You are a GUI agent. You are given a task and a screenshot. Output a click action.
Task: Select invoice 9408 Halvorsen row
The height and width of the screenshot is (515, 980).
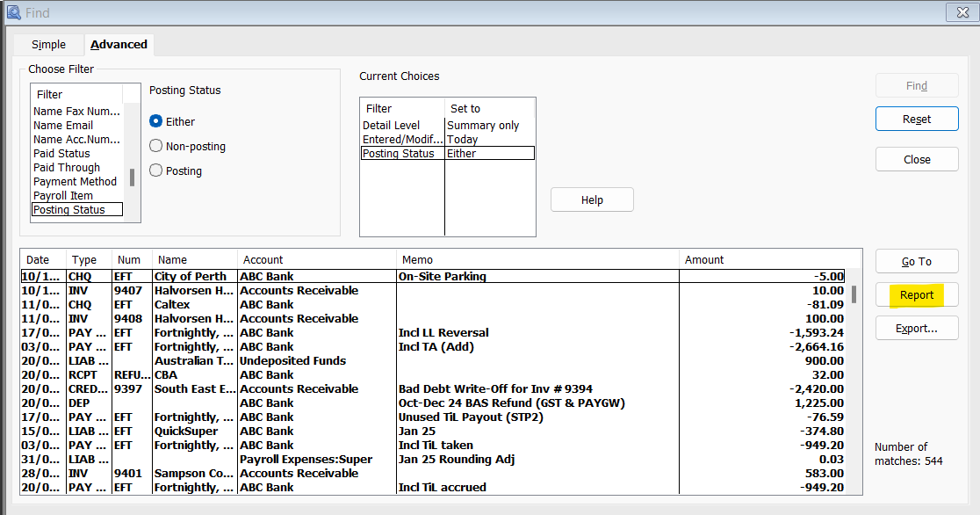(433, 318)
